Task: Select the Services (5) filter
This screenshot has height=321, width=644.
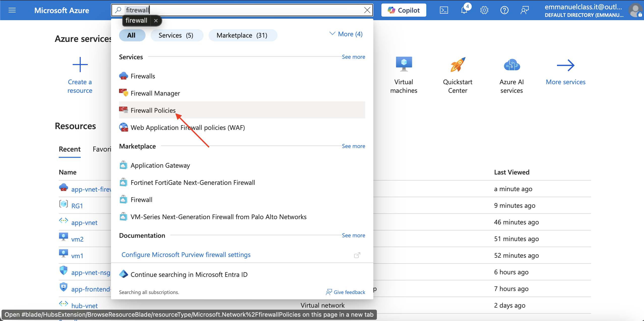Action: (177, 35)
